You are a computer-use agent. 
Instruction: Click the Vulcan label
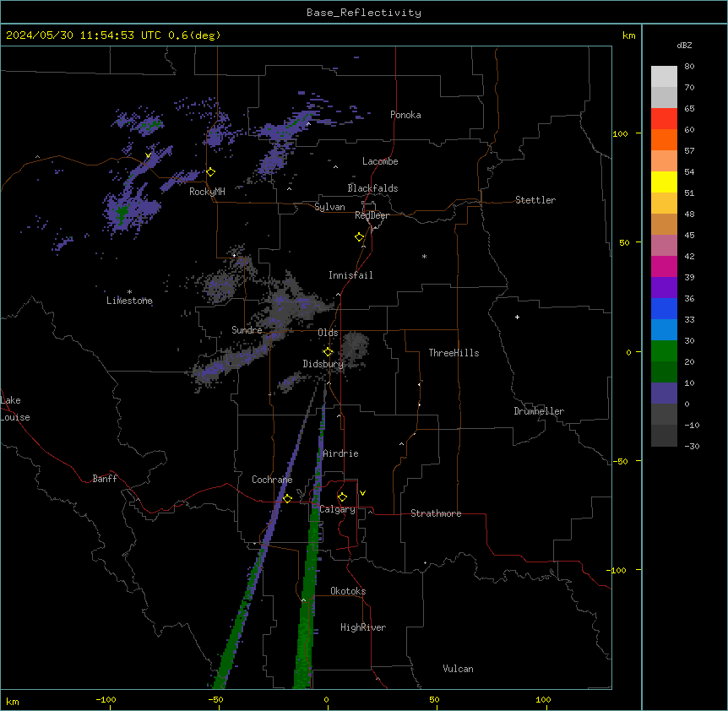pos(458,669)
